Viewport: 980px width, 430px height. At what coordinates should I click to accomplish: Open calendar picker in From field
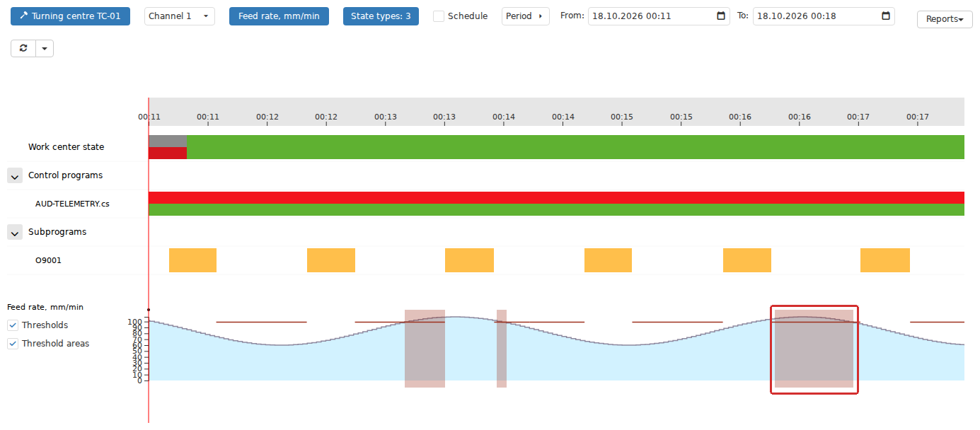pyautogui.click(x=721, y=16)
